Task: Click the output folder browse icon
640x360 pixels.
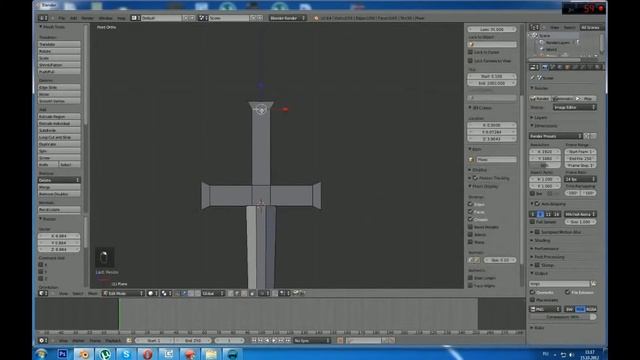Action: (593, 283)
